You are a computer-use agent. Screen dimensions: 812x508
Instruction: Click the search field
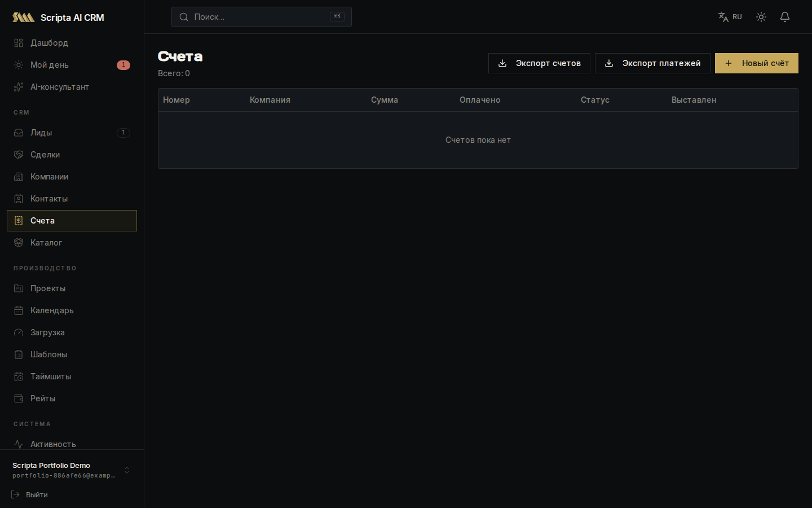point(262,17)
